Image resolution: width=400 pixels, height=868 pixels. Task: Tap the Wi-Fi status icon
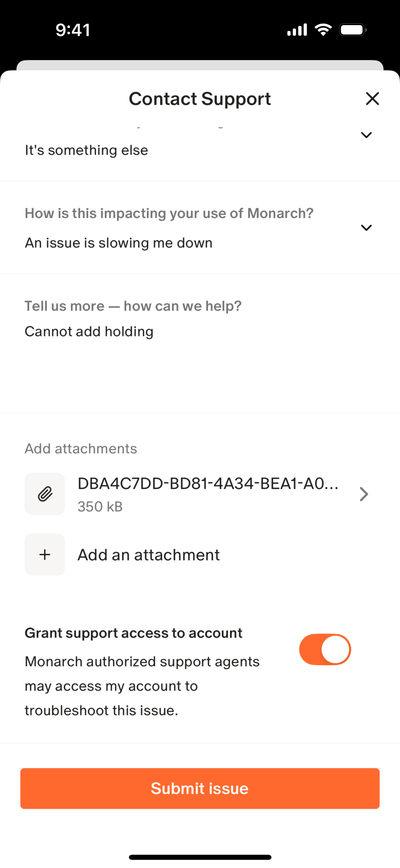323,30
